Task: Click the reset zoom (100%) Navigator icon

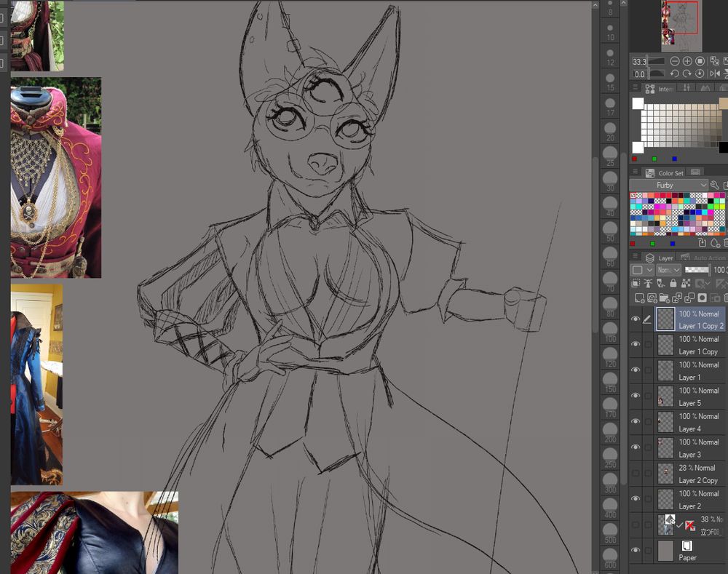Action: point(700,61)
